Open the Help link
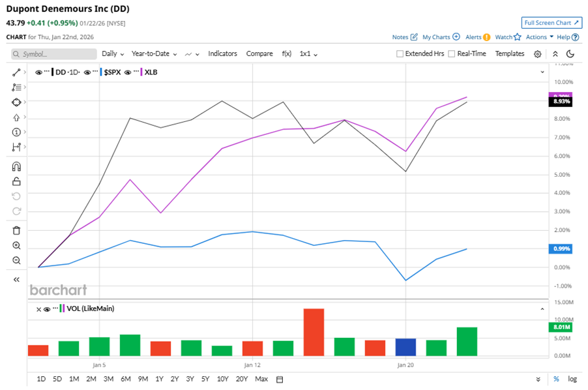Screen dimensions: 588x390 click(x=568, y=37)
